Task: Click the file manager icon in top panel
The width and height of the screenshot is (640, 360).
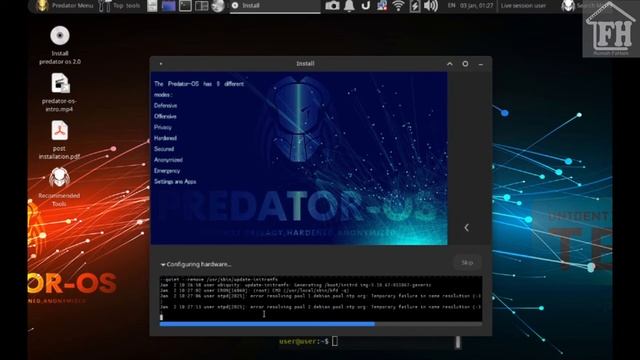Action: click(x=152, y=6)
